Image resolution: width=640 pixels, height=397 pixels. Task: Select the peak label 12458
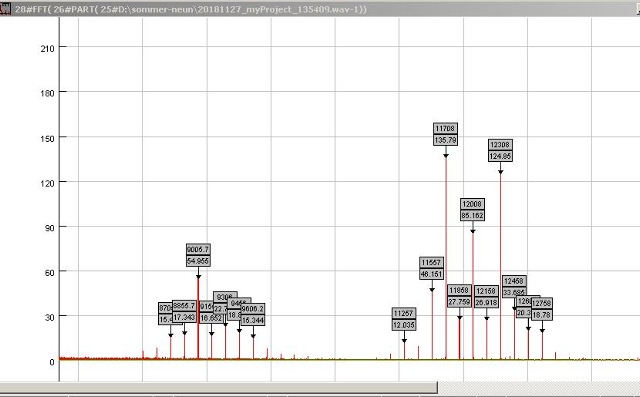(x=514, y=286)
